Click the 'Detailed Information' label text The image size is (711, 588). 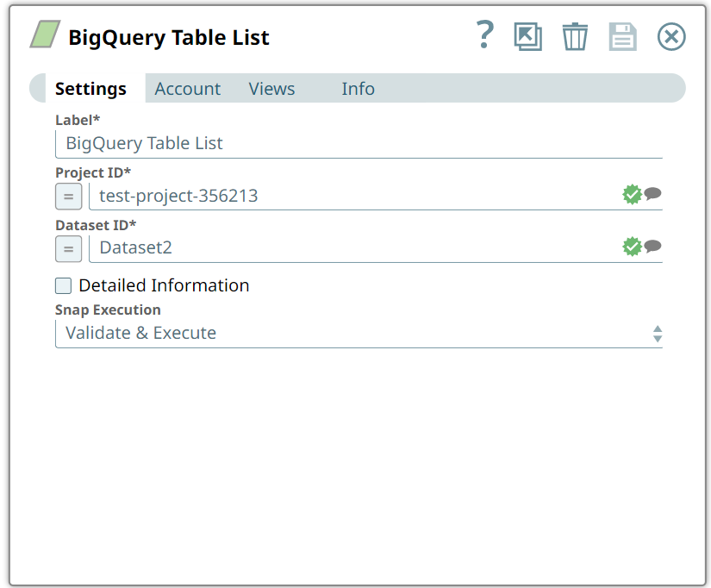(164, 285)
